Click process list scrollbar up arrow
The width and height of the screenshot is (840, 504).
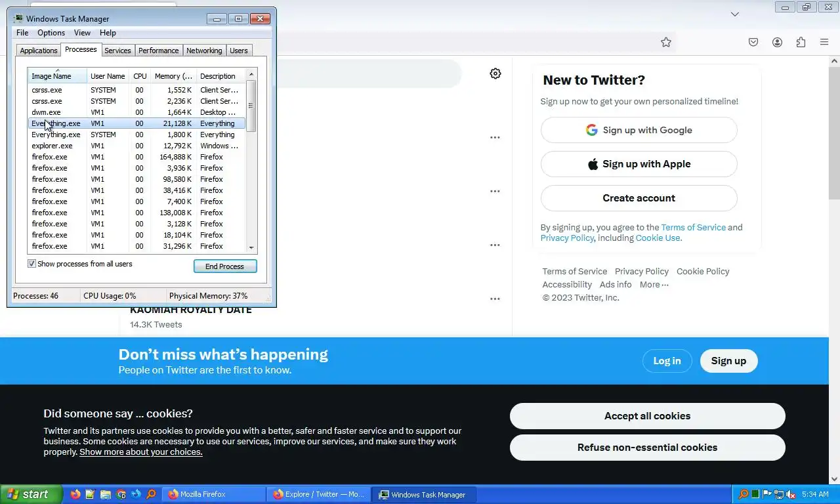(x=251, y=73)
